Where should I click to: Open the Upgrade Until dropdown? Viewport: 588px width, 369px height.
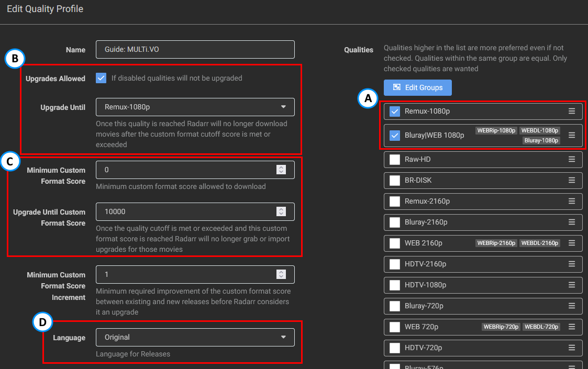pyautogui.click(x=195, y=107)
